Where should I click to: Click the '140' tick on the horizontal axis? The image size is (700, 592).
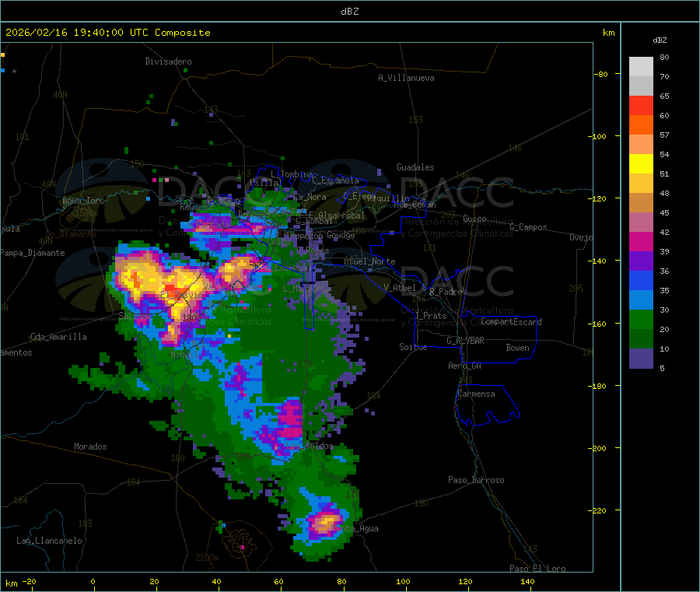pyautogui.click(x=527, y=581)
